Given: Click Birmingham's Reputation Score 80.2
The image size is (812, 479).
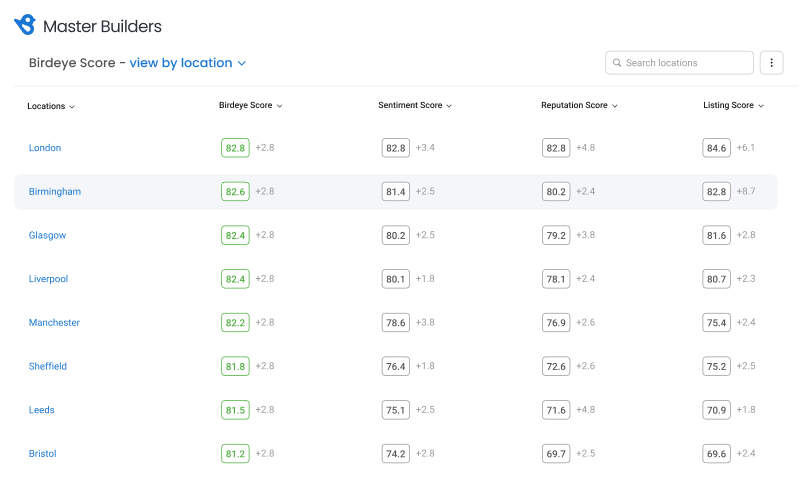Looking at the screenshot, I should (x=556, y=192).
